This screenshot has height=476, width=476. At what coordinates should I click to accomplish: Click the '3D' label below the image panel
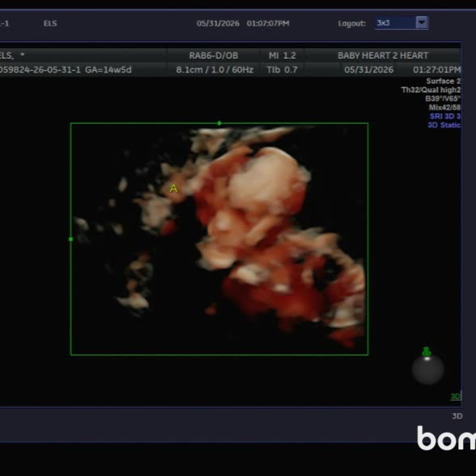(457, 416)
